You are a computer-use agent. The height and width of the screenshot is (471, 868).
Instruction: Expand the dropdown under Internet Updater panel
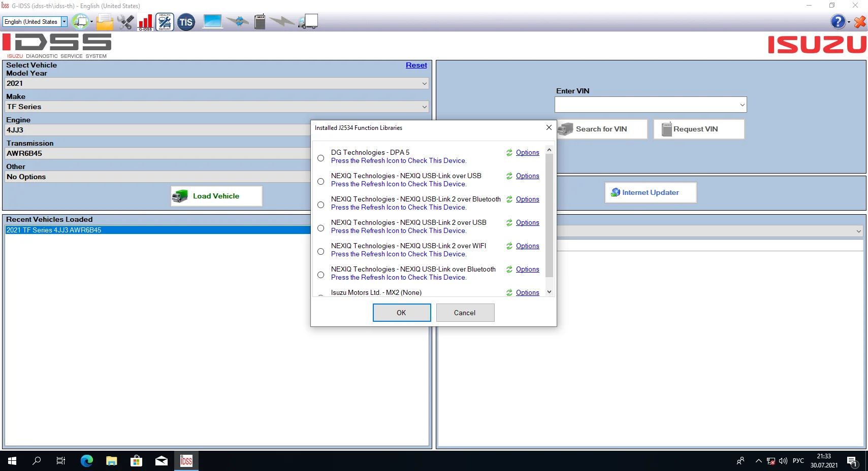[859, 231]
